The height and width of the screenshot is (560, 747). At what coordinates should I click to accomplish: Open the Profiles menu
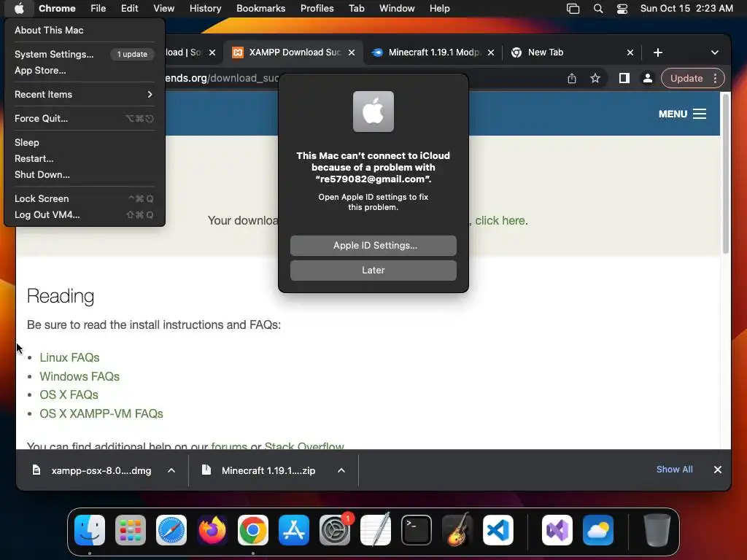click(317, 9)
